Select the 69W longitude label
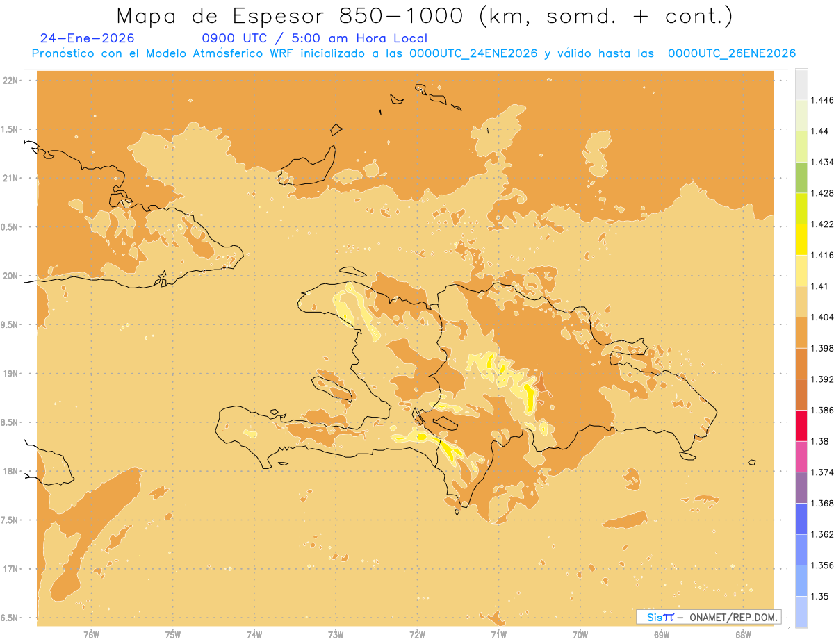Viewport: 834px width, 644px height. click(x=662, y=635)
